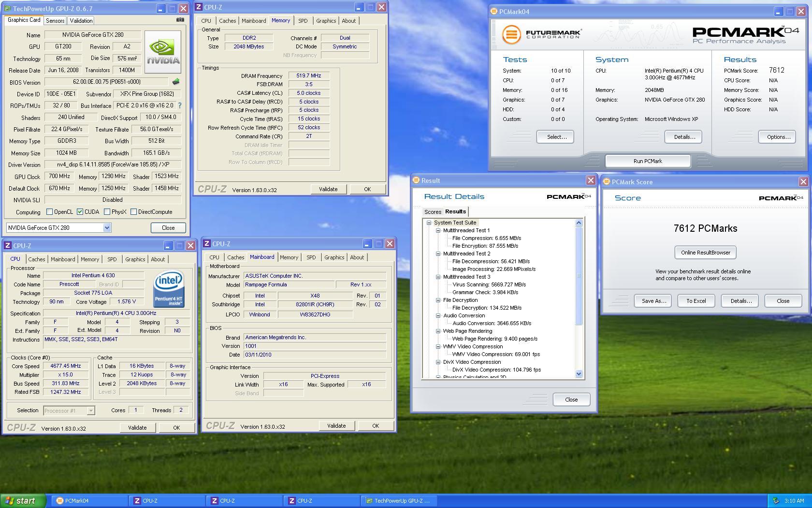Open the Processor #1 selection dropdown
Image resolution: width=812 pixels, height=508 pixels.
click(90, 411)
